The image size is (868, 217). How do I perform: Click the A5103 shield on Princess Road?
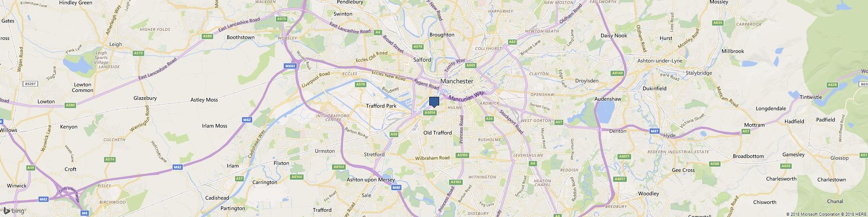pos(462,155)
